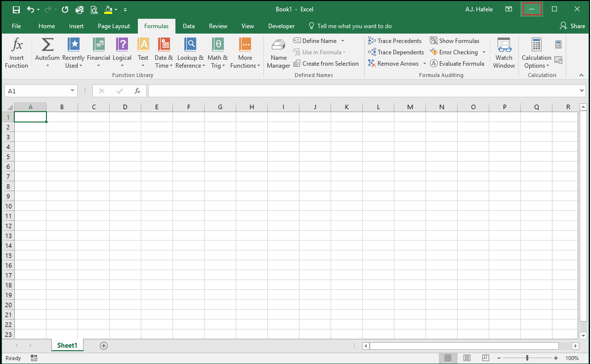Open Text functions library
Viewport: 591px width, 364px height.
tap(143, 53)
